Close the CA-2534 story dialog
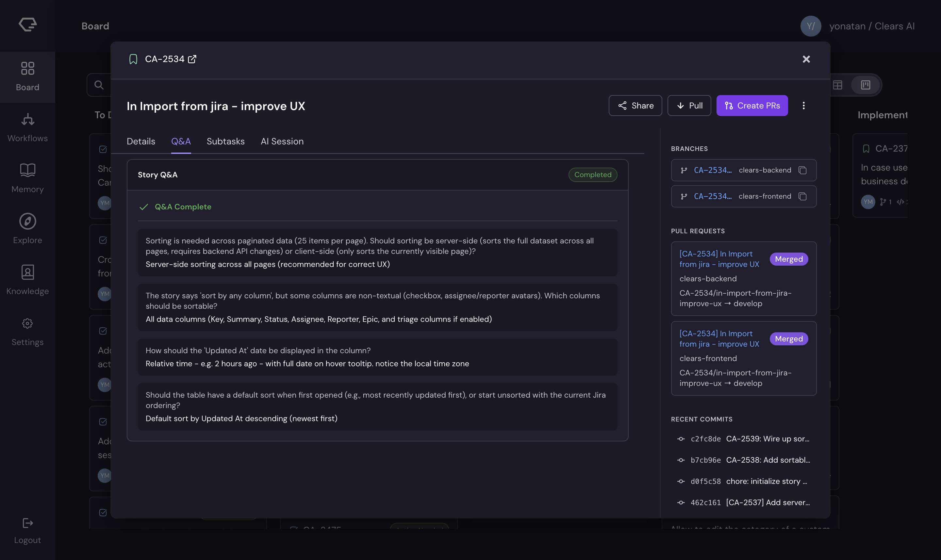The image size is (941, 560). pyautogui.click(x=806, y=59)
